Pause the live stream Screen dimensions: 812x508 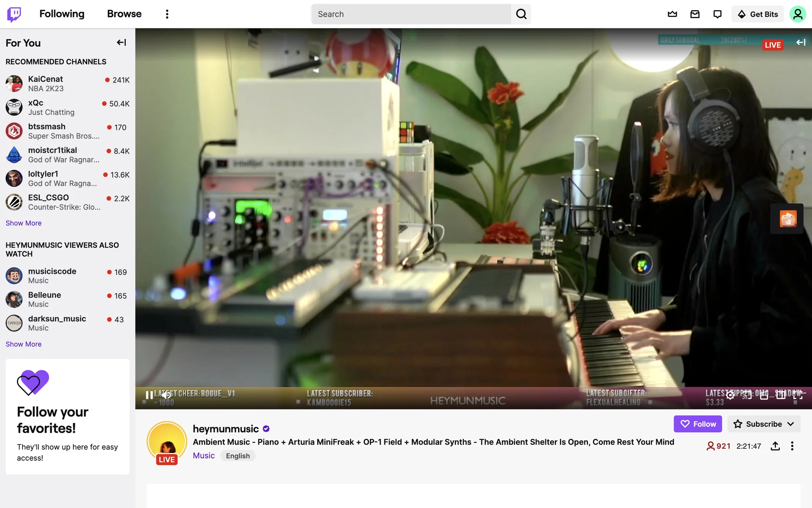149,395
